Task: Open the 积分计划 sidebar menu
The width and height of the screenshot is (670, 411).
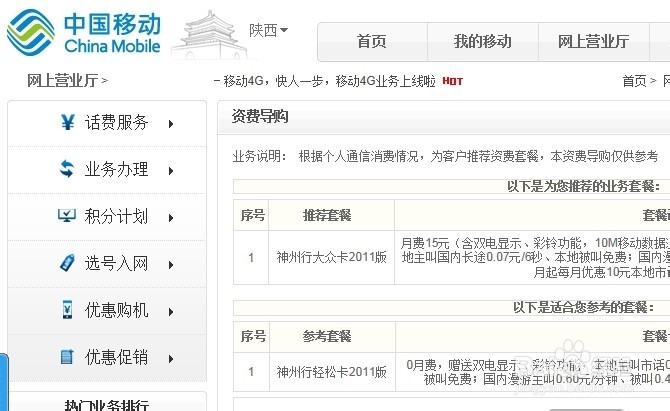Action: tap(117, 217)
